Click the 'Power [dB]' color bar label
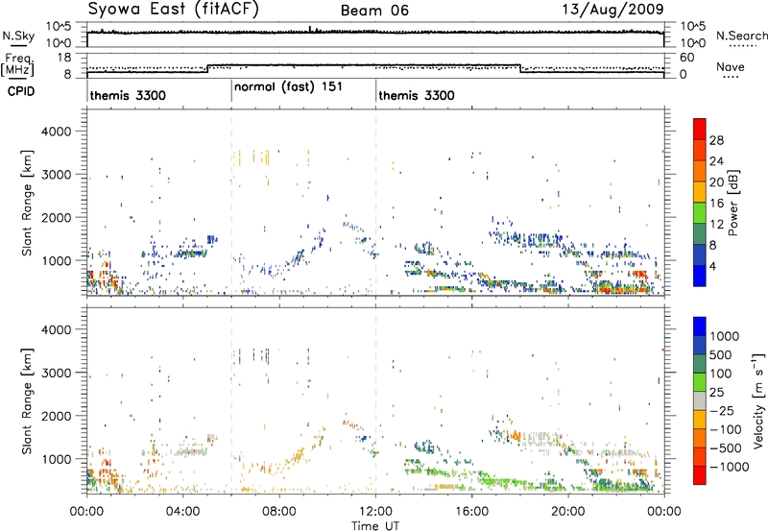768x532 pixels. point(732,203)
